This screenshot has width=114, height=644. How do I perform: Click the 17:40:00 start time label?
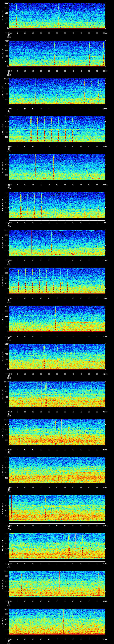click(9, 374)
